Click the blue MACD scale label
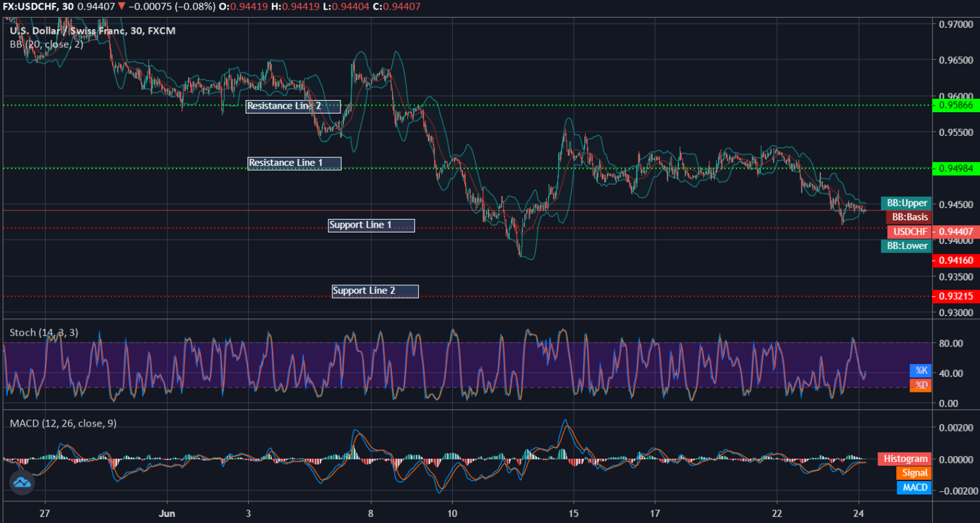This screenshot has width=980, height=523. coord(914,488)
